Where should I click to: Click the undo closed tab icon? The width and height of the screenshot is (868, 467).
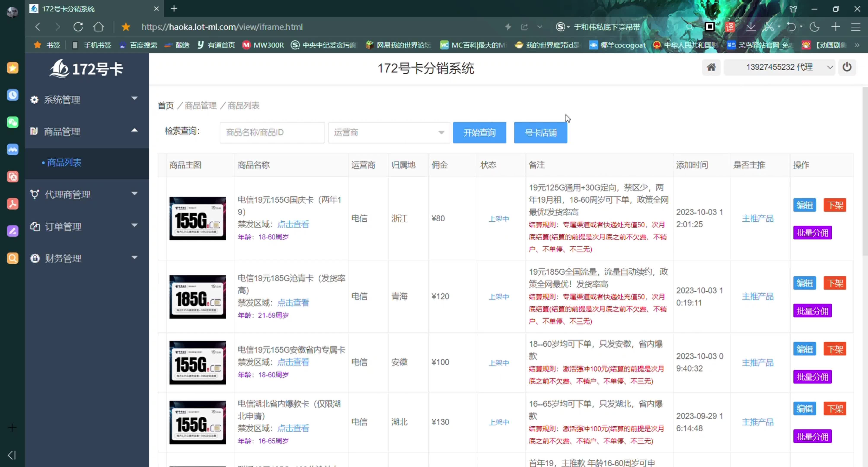pyautogui.click(x=791, y=27)
